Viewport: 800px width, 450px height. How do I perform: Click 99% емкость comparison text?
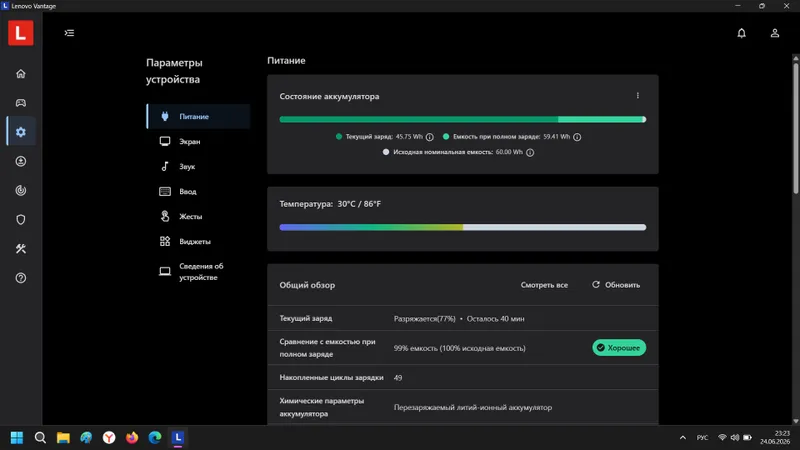click(460, 348)
